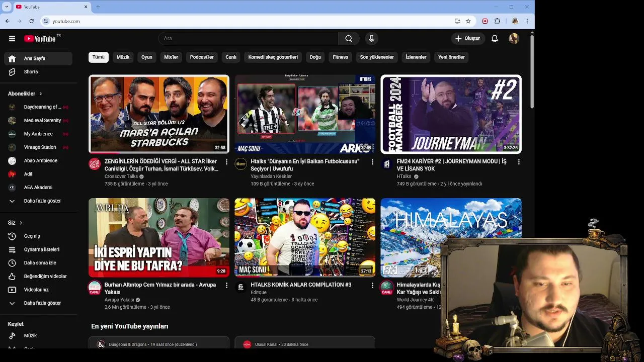Open options for HTALKS KOMİK ANLAR video
This screenshot has height=362, width=644.
tap(372, 285)
